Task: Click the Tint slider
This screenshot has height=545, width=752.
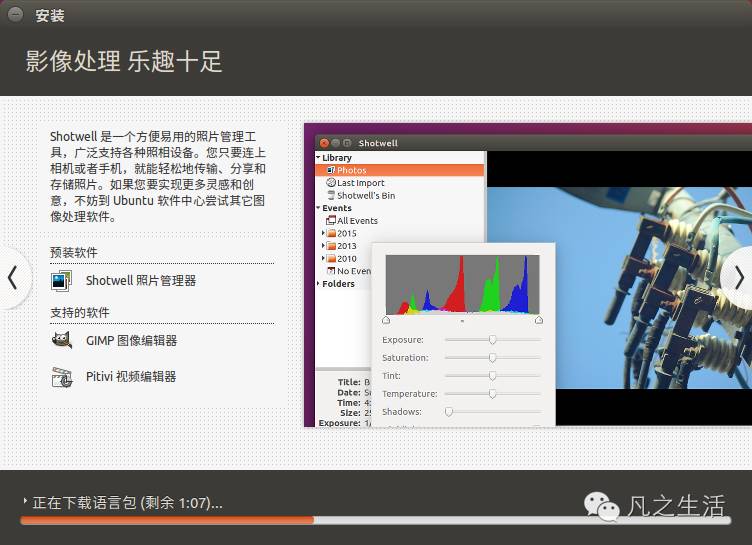Action: [x=493, y=376]
